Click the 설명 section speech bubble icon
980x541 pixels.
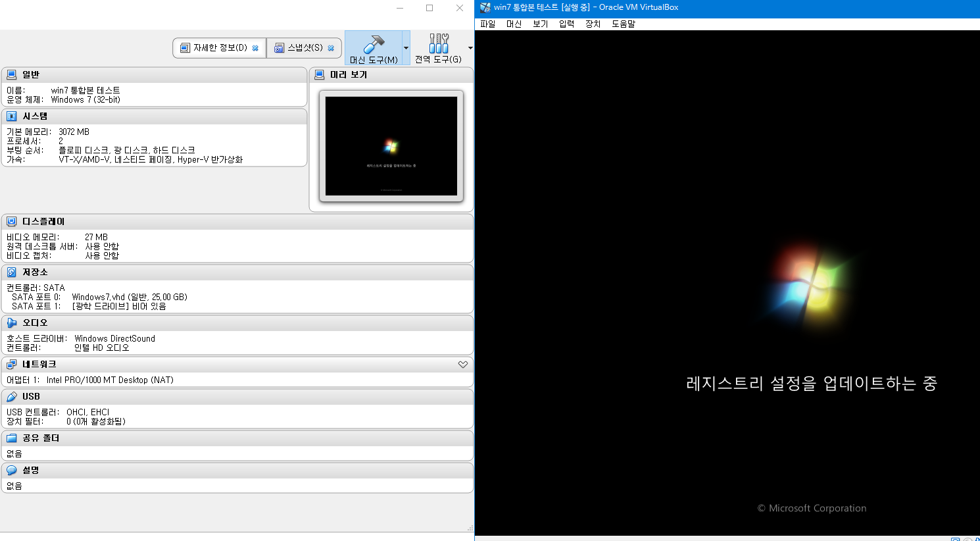[12, 470]
